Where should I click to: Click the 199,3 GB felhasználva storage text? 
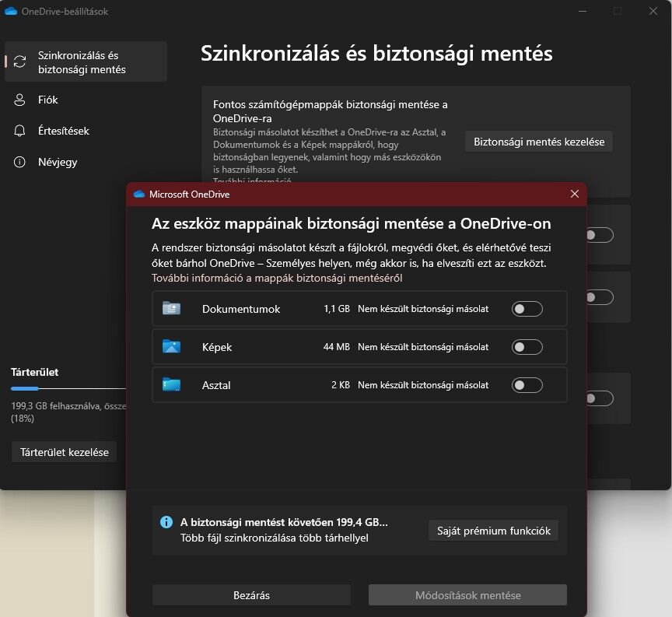[68, 412]
